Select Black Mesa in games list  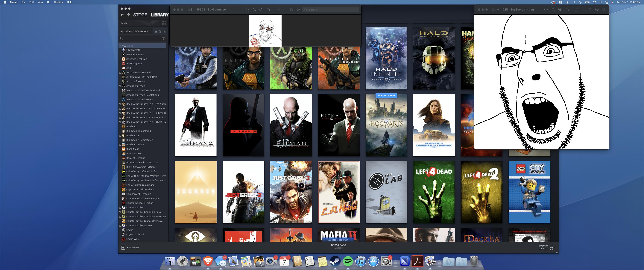tap(133, 149)
